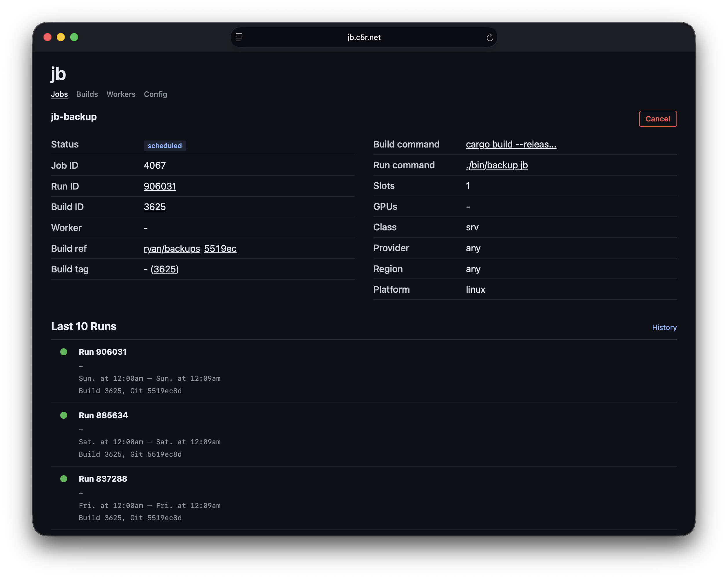Select the Run 837288 heading
This screenshot has height=579, width=728.
click(x=103, y=479)
